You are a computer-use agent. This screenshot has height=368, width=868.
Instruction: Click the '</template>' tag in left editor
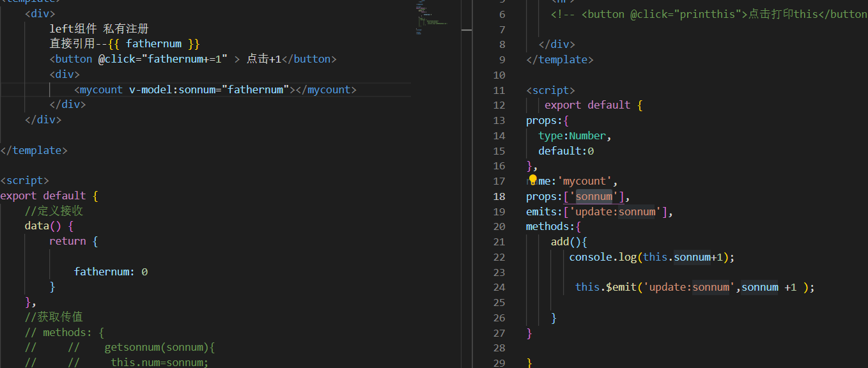pos(34,150)
